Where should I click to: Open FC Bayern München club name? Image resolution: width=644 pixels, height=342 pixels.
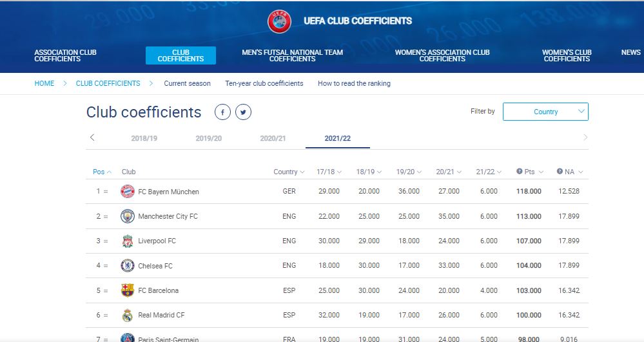168,192
